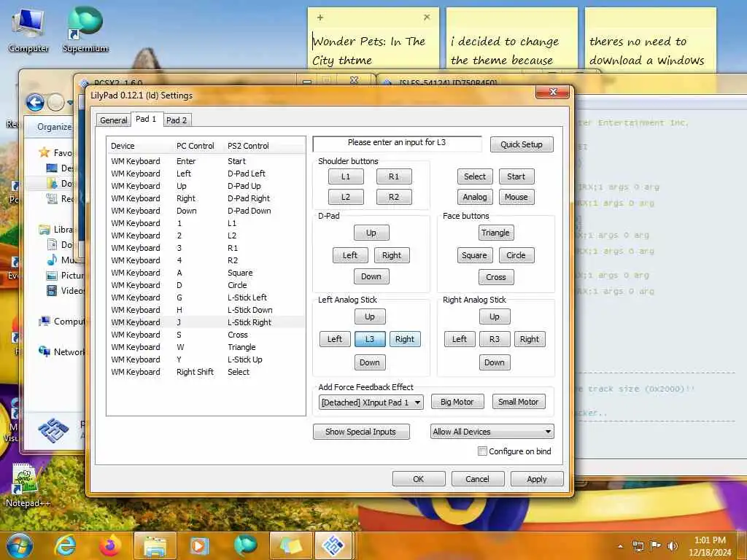Bind the Circle face button
This screenshot has height=560, width=747.
click(516, 255)
